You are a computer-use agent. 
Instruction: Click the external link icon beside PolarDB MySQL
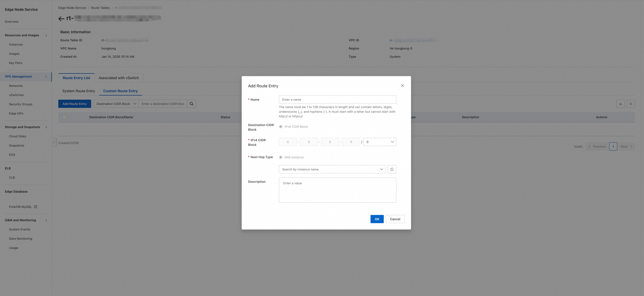[36, 207]
